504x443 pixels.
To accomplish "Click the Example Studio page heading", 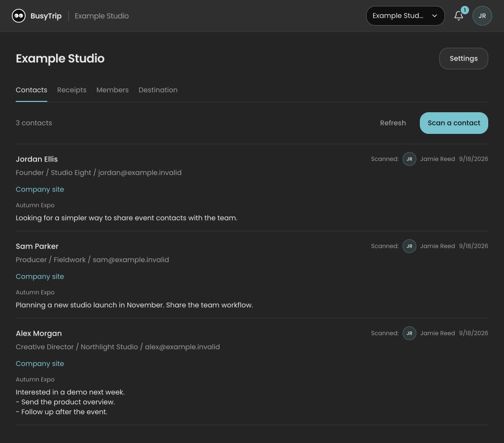I will (x=60, y=59).
